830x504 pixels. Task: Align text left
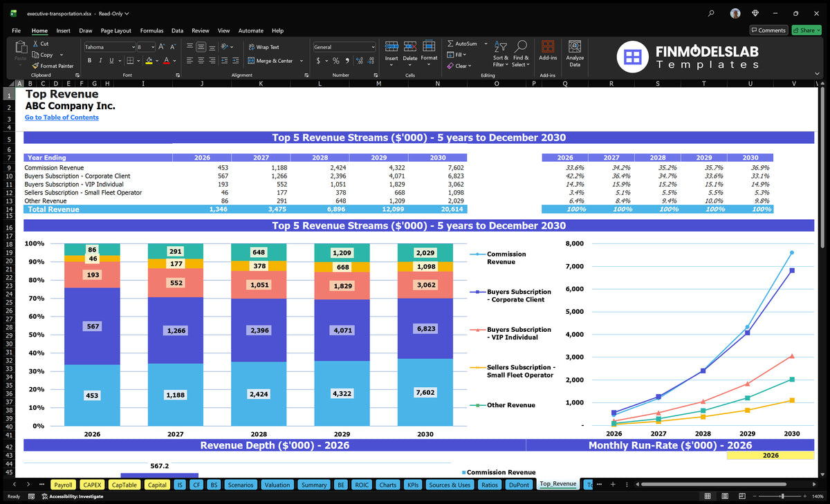pos(190,61)
